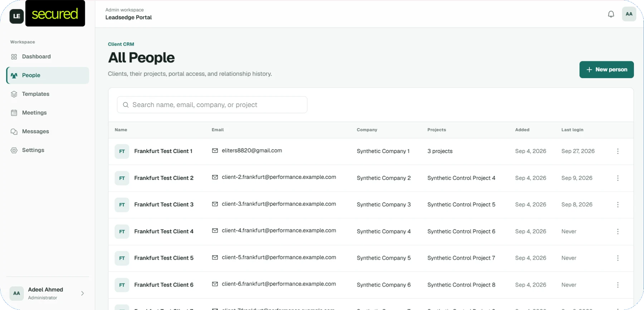Click the AA profile avatar in the header

click(629, 14)
